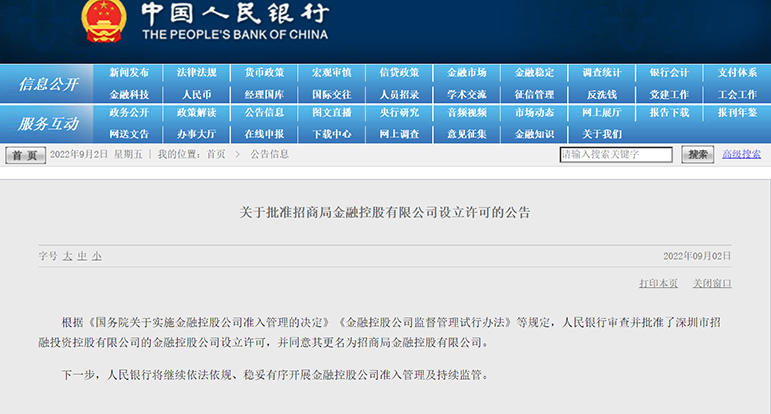Screen dimensions: 771x414
Task: Select 在线申报 link
Action: [265, 134]
